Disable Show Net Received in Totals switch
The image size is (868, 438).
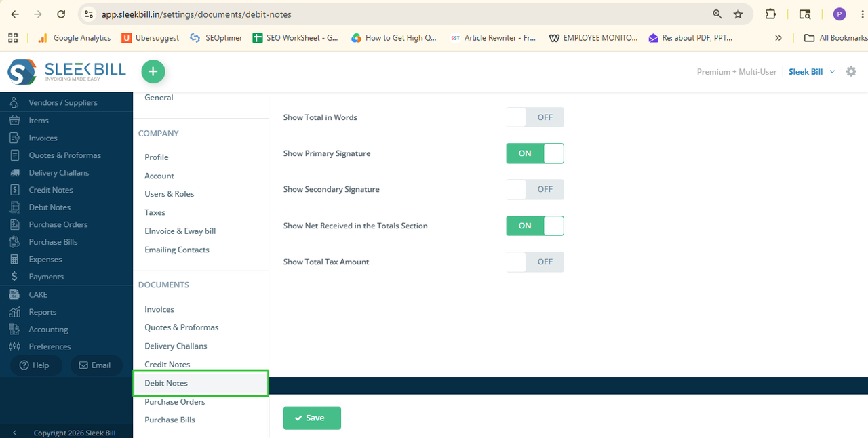[x=535, y=226]
